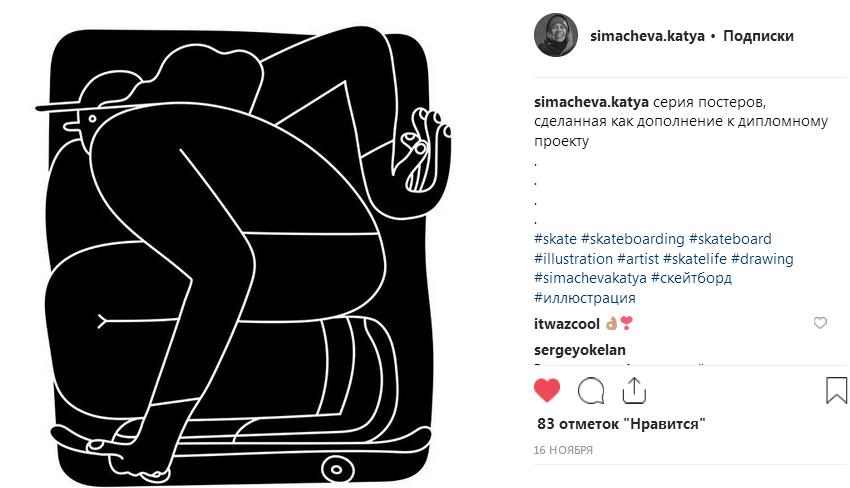
Task: Open comment speech bubble icon
Action: [591, 390]
